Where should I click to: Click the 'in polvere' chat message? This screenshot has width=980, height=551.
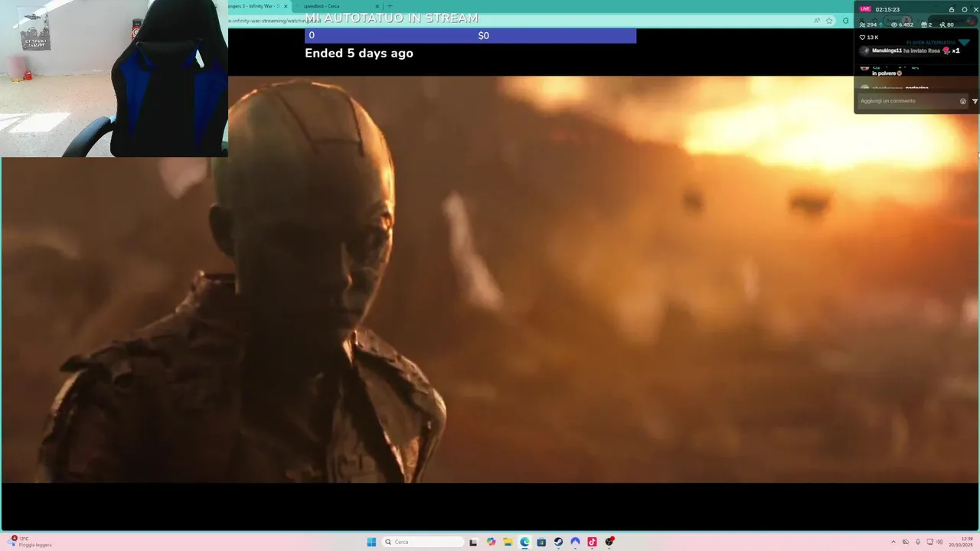click(887, 73)
